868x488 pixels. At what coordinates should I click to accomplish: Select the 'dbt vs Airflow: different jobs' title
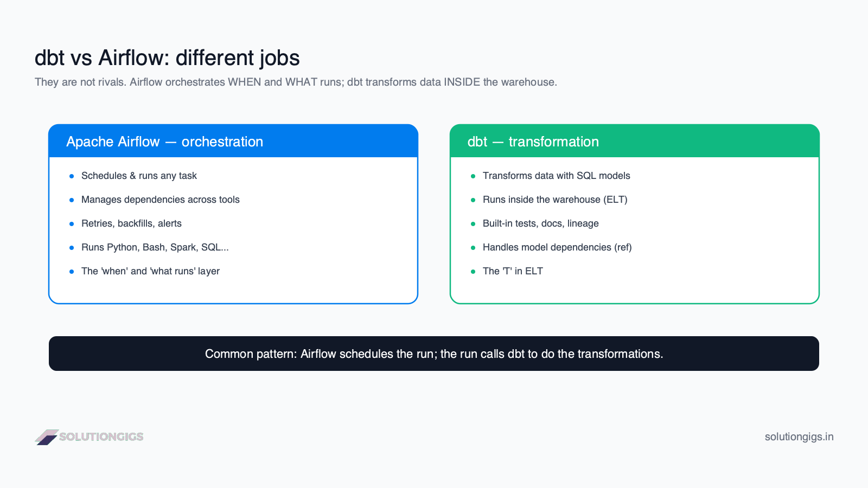[167, 58]
